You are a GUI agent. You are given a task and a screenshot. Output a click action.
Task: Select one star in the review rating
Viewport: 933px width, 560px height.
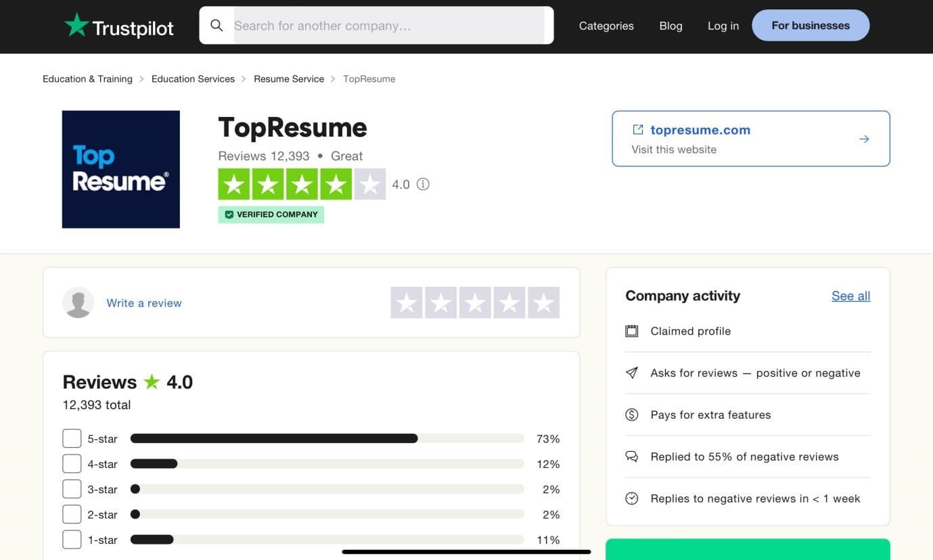407,302
